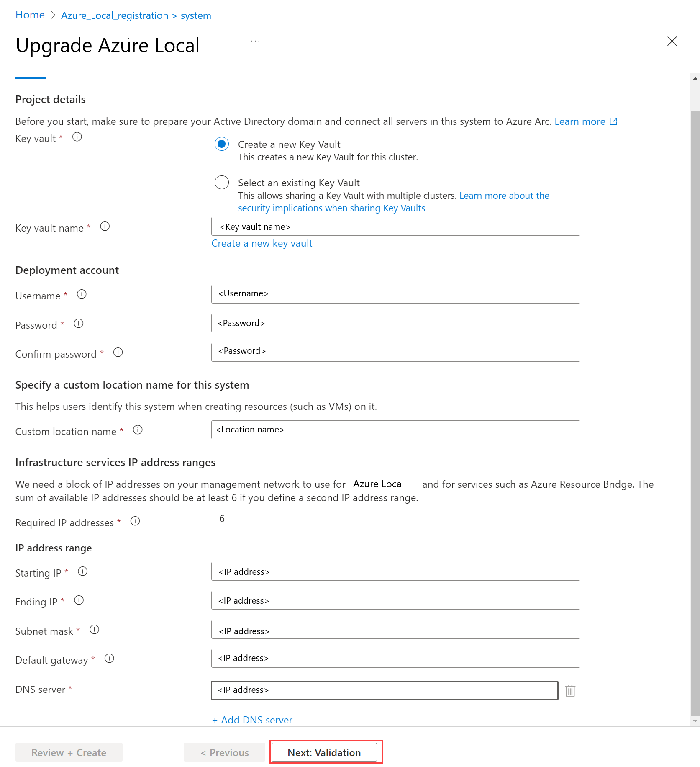This screenshot has height=767, width=700.
Task: Click the Starting IP info icon
Action: click(83, 571)
